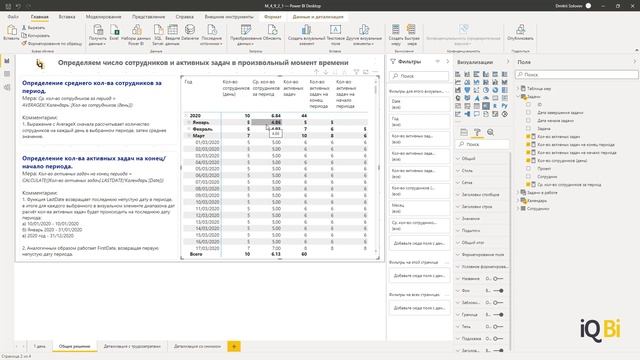Image resolution: width=640 pixels, height=360 pixels.
Task: Open the Format paint-roller tab icon
Action: (477, 132)
